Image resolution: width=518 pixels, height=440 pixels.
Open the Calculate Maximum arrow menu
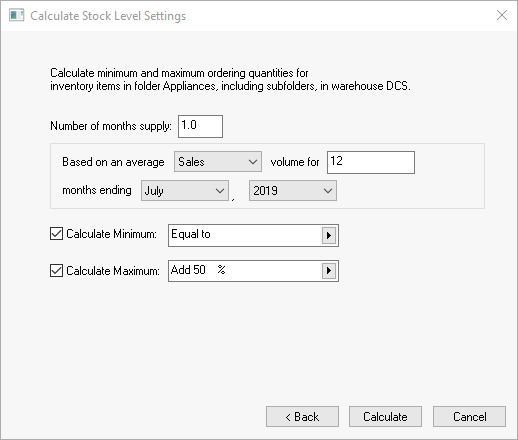pos(329,270)
